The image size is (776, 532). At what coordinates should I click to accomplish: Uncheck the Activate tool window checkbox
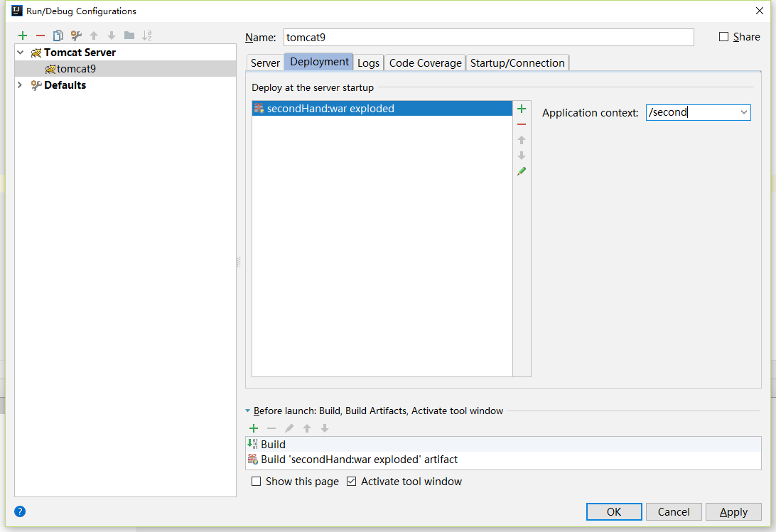(351, 482)
